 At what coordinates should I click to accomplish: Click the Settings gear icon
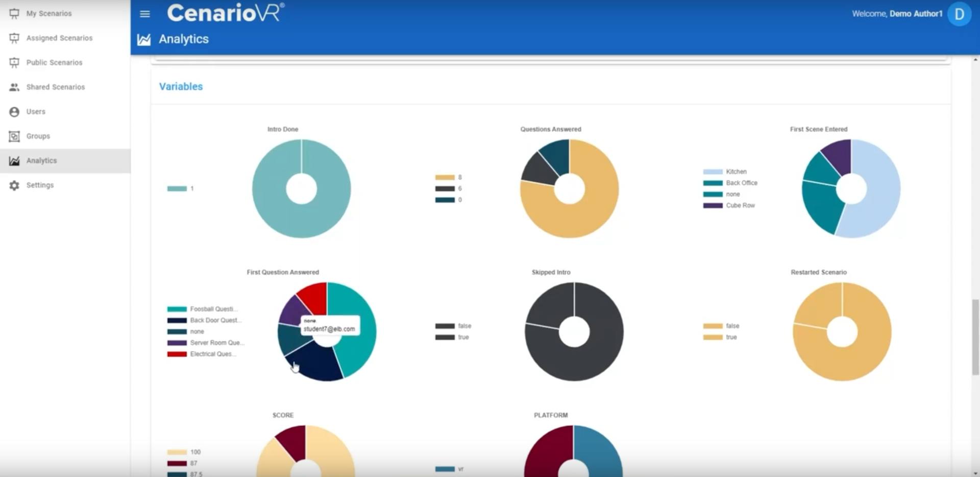click(x=14, y=185)
